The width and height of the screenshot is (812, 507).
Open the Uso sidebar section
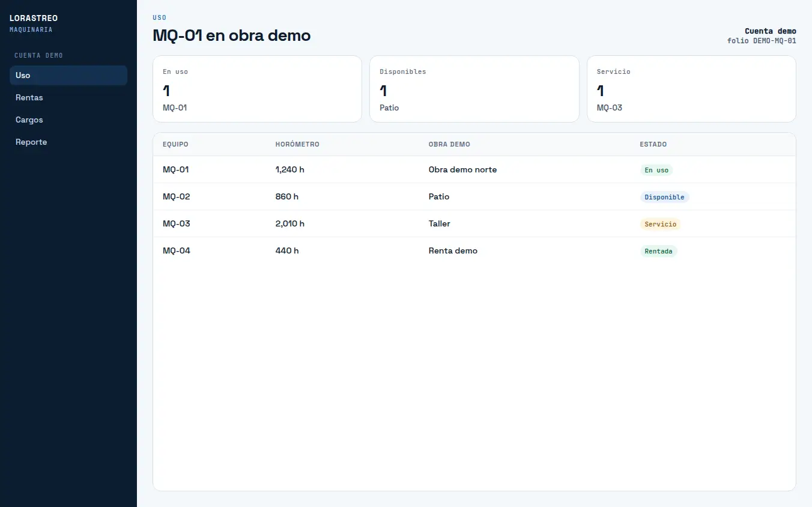(x=68, y=75)
